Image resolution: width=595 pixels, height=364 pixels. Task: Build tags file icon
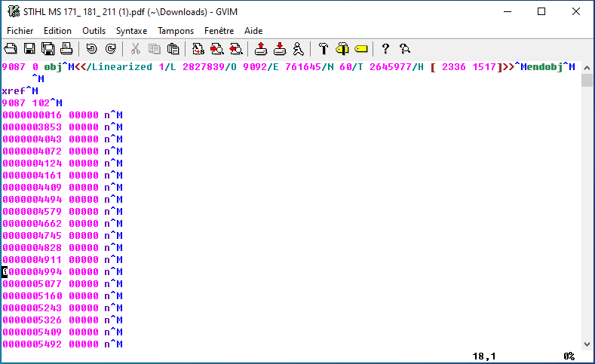(x=342, y=49)
